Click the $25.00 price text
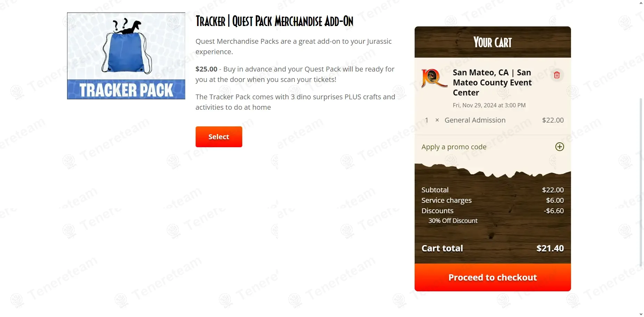The width and height of the screenshot is (644, 317). 206,69
